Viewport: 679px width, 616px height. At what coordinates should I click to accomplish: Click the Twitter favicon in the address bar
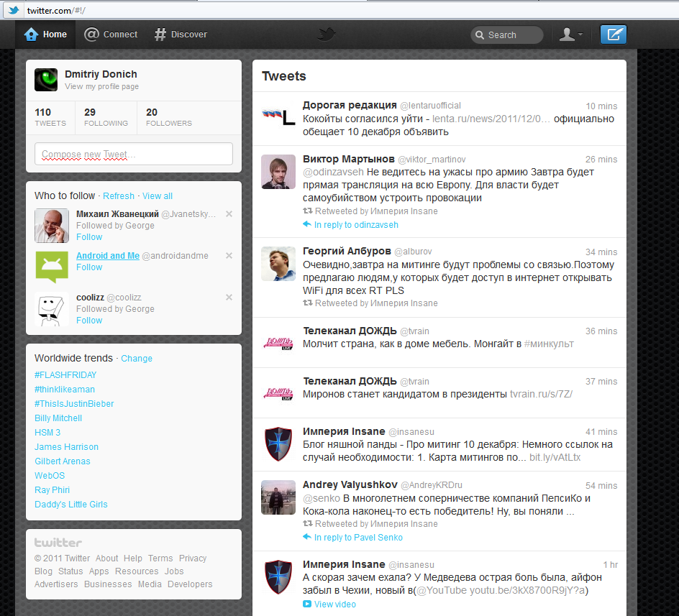(14, 10)
